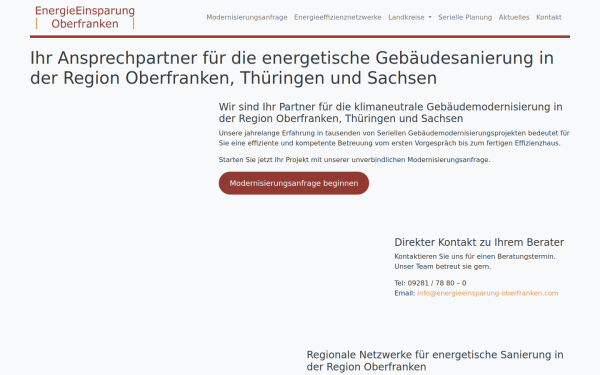This screenshot has height=375, width=600.
Task: Click the main heading Ihr Ansprechpartner
Action: [292, 68]
